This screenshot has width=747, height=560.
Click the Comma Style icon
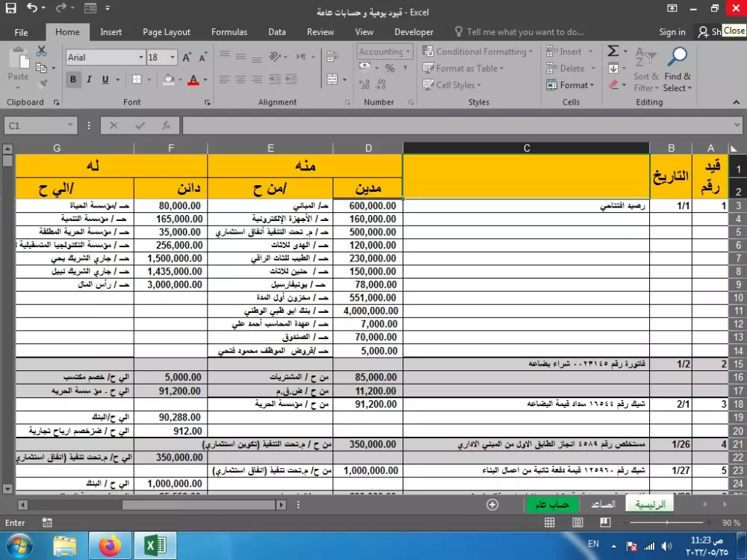coord(405,68)
